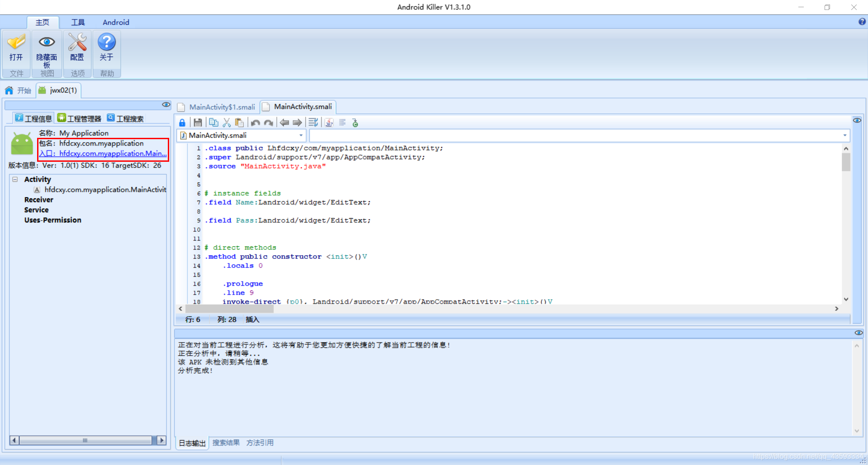Screen dimensions: 868x465
Task: Click code line '.source "MainActivity.java"'
Action: pyautogui.click(x=266, y=166)
